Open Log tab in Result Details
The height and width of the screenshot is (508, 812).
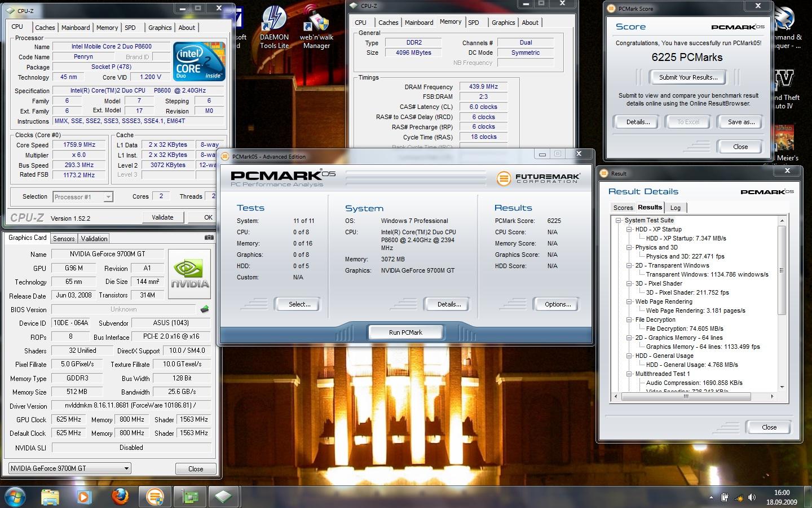(x=676, y=208)
